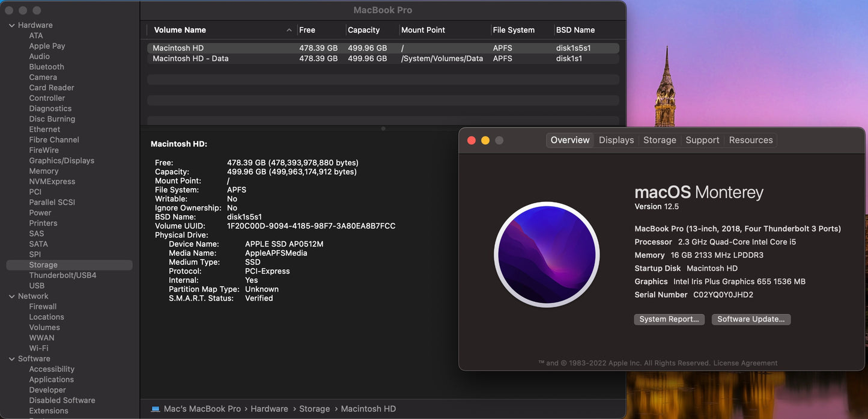Collapse the Hardware section in the sidebar
The height and width of the screenshot is (419, 868).
point(11,25)
